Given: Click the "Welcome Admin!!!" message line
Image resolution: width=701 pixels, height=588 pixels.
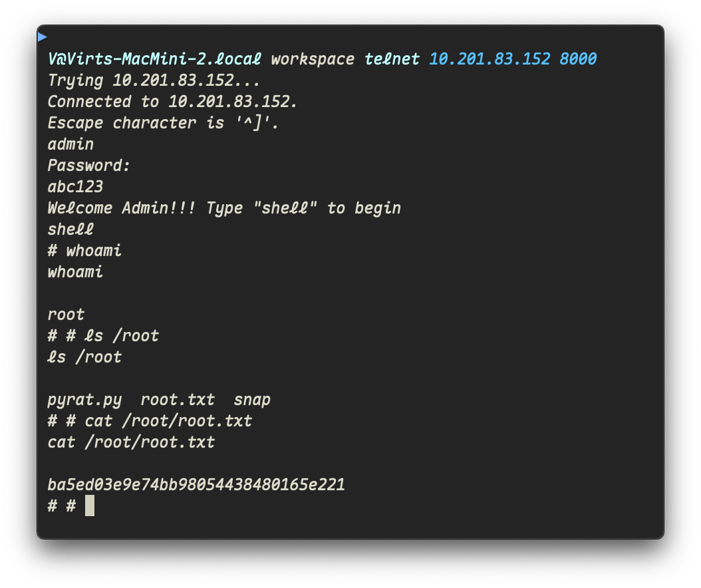Looking at the screenshot, I should pyautogui.click(x=224, y=208).
